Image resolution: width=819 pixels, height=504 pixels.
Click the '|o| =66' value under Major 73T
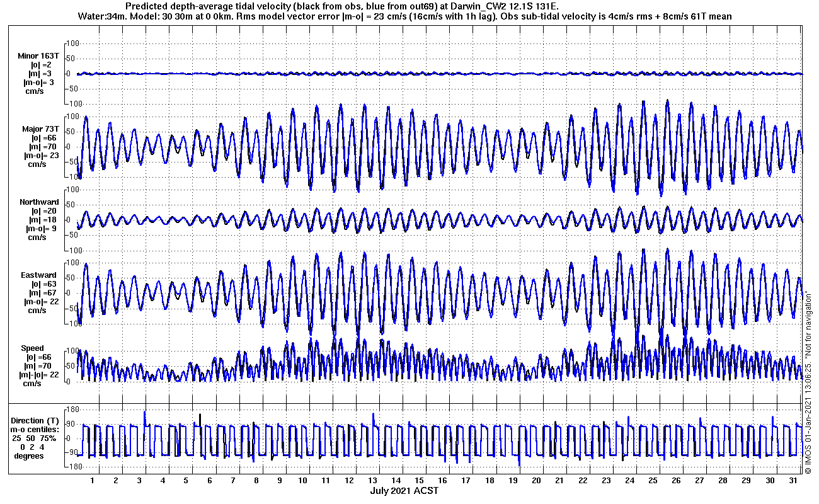(43, 138)
